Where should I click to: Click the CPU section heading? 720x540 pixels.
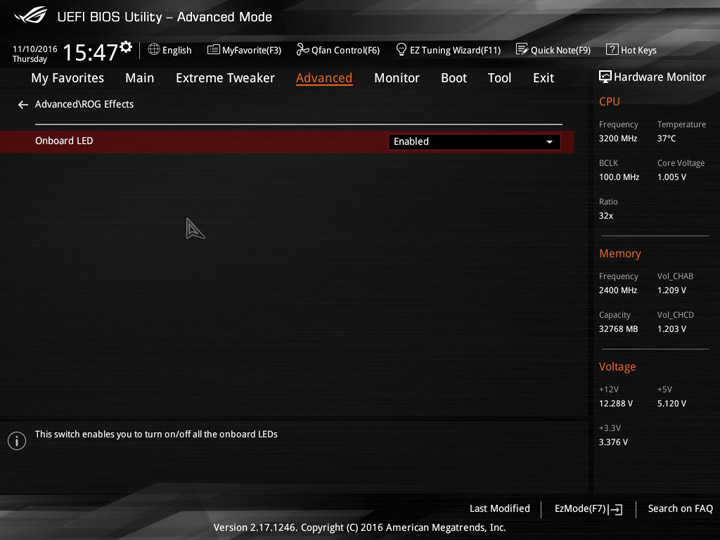609,101
